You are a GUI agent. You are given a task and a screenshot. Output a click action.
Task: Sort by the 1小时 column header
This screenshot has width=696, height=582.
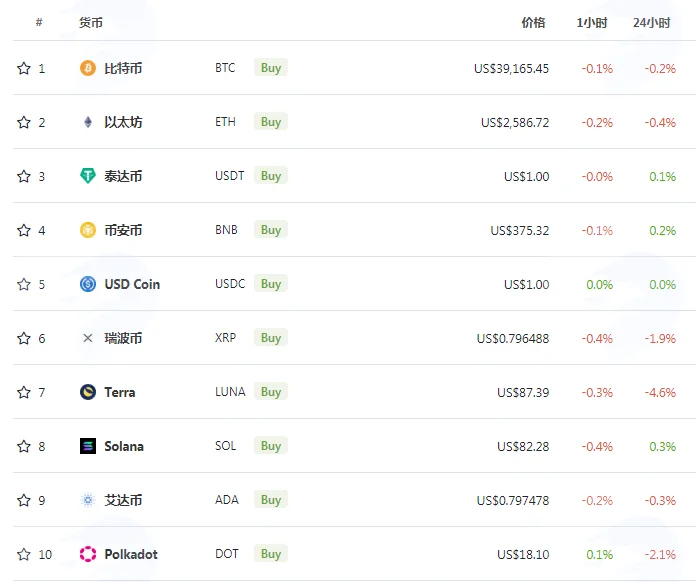point(592,23)
